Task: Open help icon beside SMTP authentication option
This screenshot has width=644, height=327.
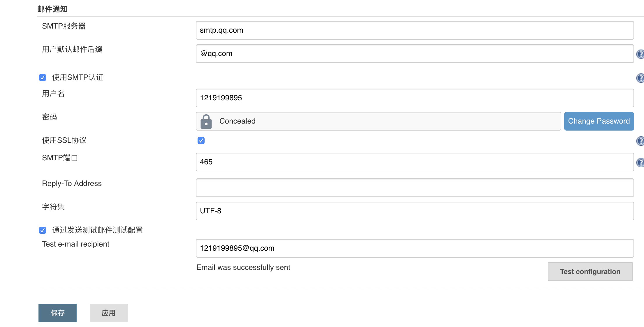Action: tap(640, 78)
